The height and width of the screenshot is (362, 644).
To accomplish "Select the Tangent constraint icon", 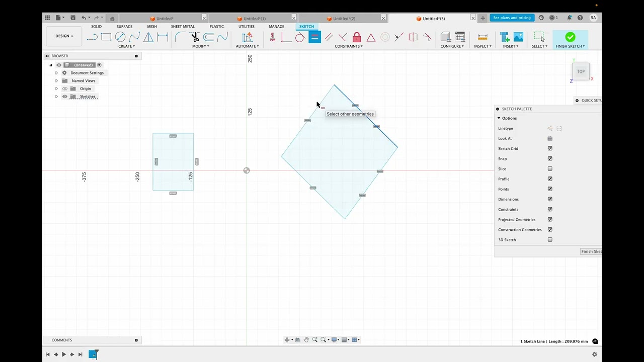I will 300,37.
